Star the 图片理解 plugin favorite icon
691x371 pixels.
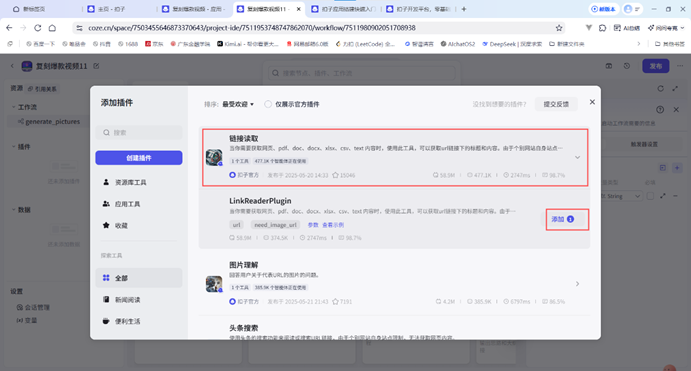335,302
